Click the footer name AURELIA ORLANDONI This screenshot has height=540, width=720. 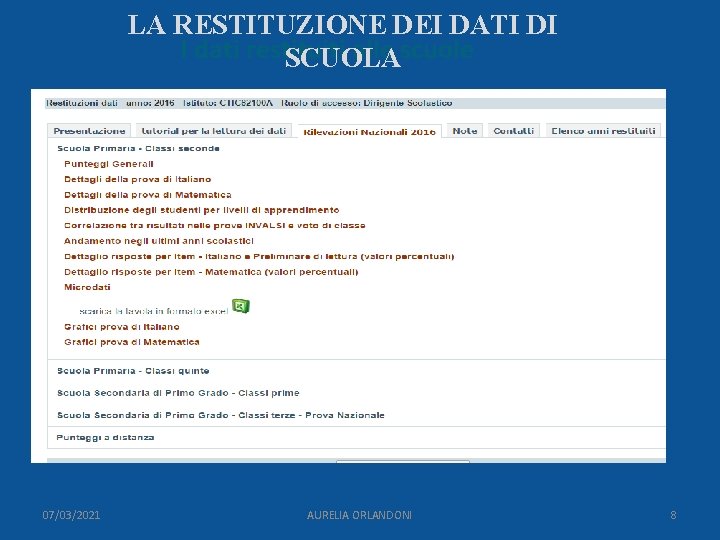(360, 515)
